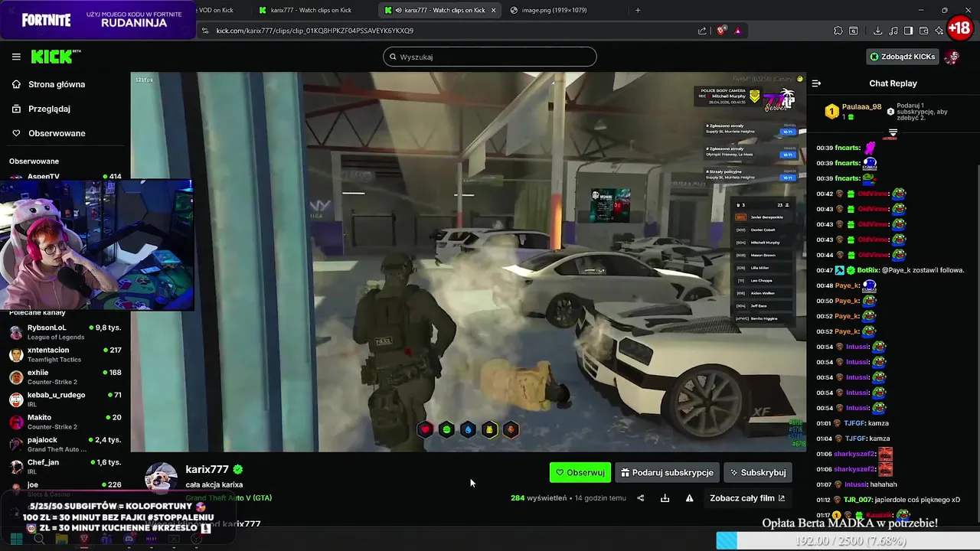Image resolution: width=980 pixels, height=551 pixels.
Task: Report clip via warning triangle icon
Action: coord(690,498)
